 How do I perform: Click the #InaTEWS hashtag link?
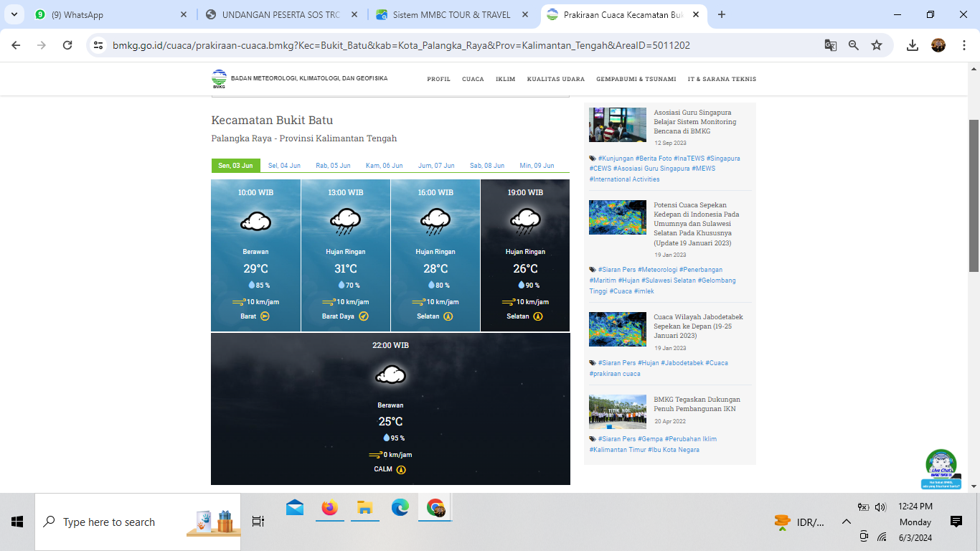pyautogui.click(x=689, y=159)
